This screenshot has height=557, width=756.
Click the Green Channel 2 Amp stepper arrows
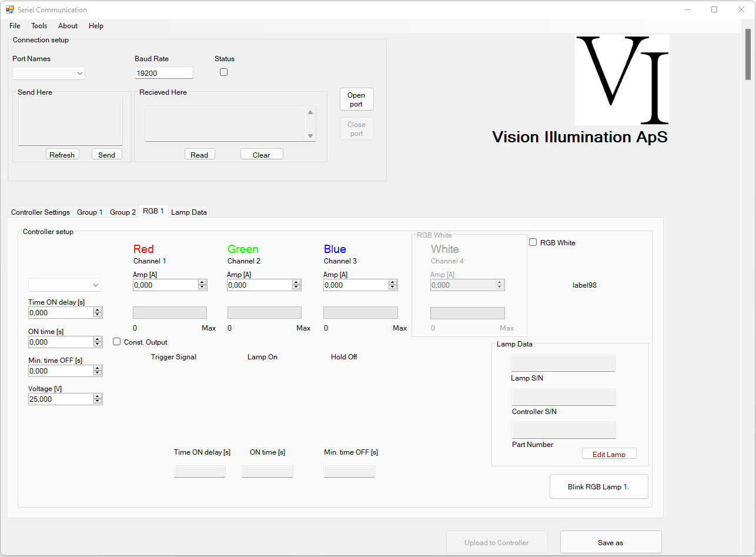[297, 285]
